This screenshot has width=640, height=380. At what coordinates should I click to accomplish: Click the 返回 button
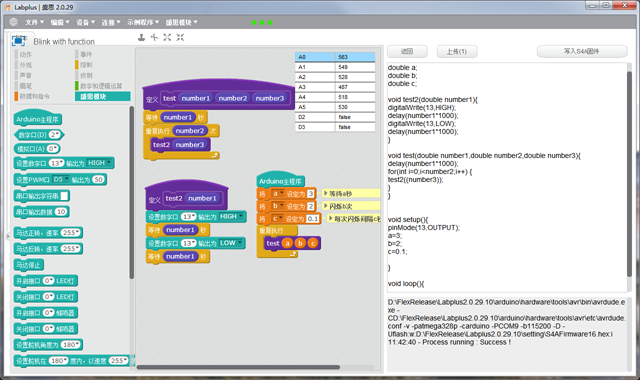407,51
